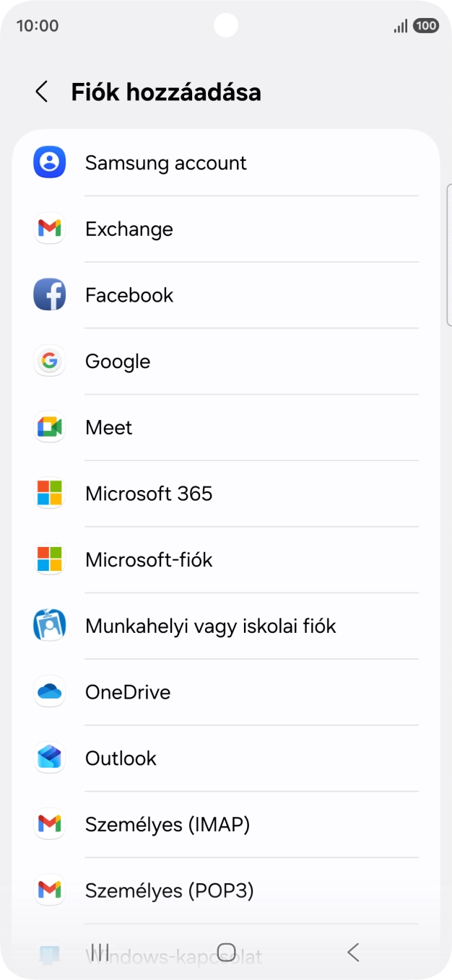Tap the Microsoft 365 squares icon
The width and height of the screenshot is (452, 980).
point(49,493)
